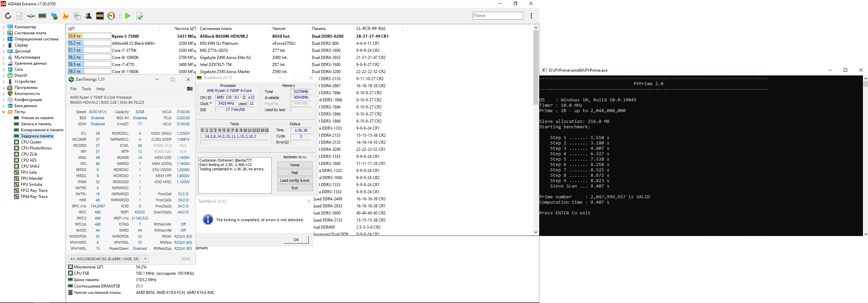Click the monitor and network card toolbar icon

[x=54, y=16]
